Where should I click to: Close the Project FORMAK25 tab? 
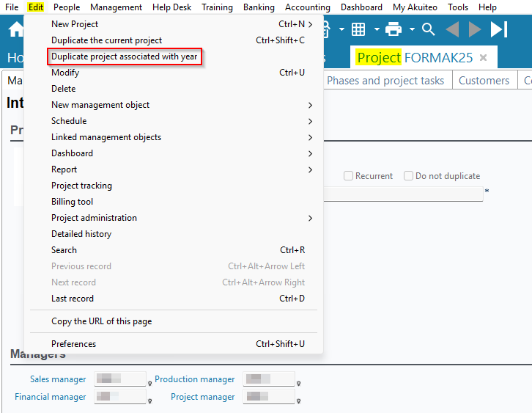coord(483,57)
